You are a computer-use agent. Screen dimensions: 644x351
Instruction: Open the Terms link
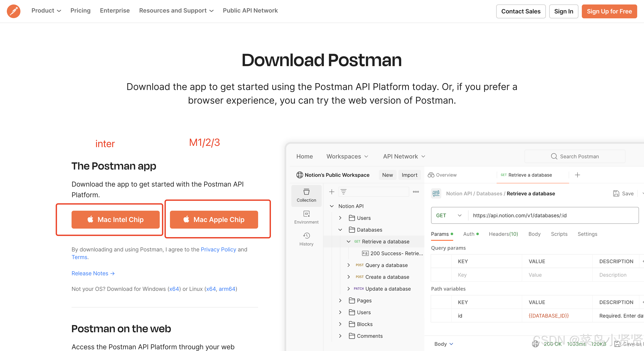79,257
